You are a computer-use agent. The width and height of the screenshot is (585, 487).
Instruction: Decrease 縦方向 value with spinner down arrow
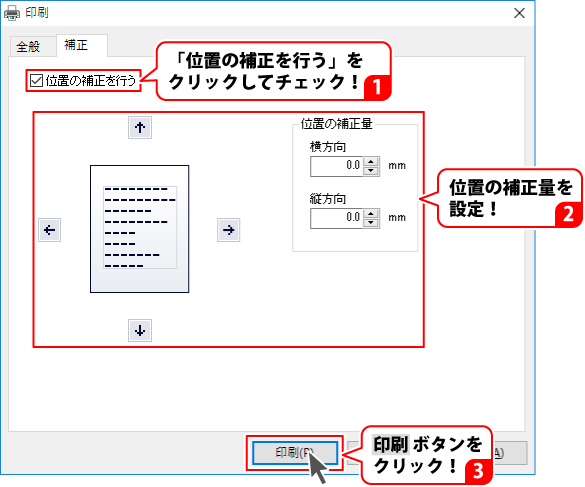click(370, 223)
